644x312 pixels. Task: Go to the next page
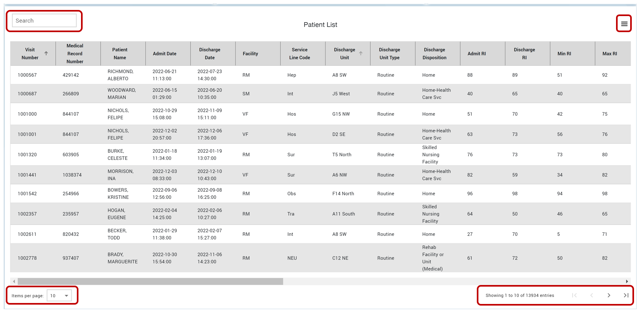(609, 295)
